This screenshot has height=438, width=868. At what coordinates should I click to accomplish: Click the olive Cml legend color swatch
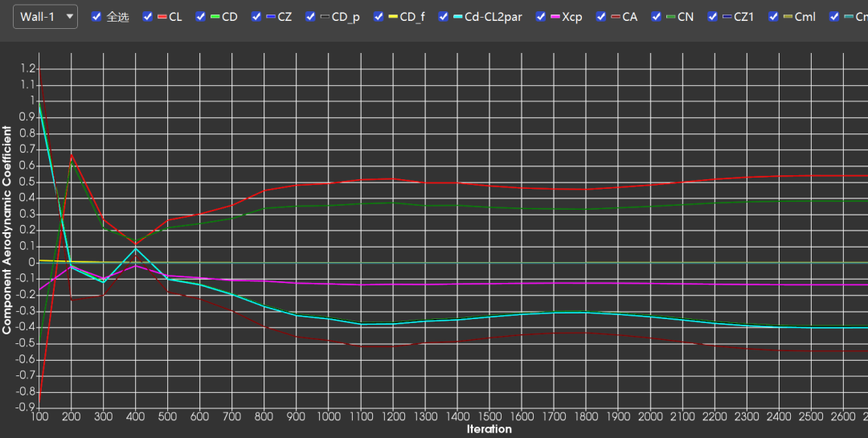pos(788,17)
